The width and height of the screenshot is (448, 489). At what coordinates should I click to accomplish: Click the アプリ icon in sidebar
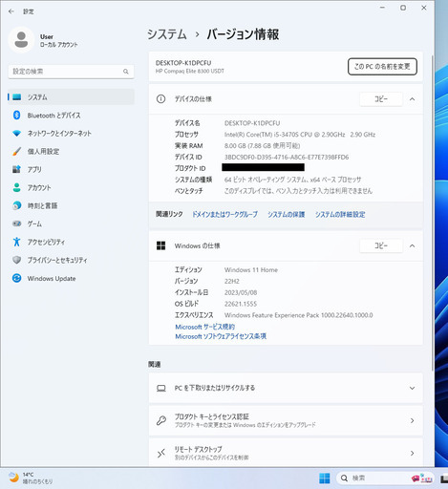pos(16,169)
